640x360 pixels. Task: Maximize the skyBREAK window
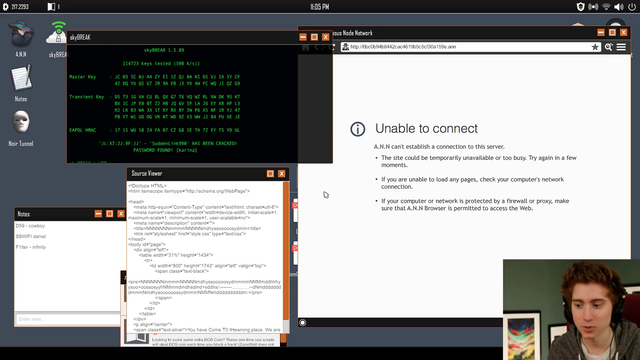coord(314,37)
